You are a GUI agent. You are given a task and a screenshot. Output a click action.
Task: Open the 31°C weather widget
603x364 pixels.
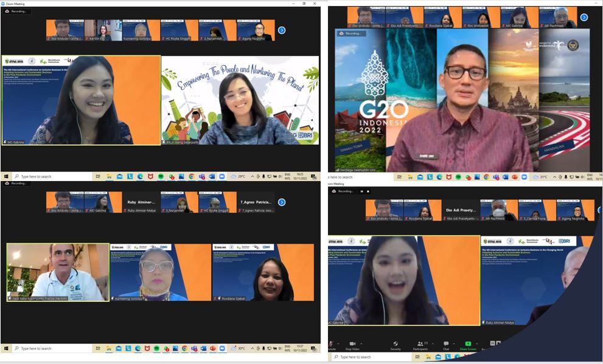[x=540, y=177]
